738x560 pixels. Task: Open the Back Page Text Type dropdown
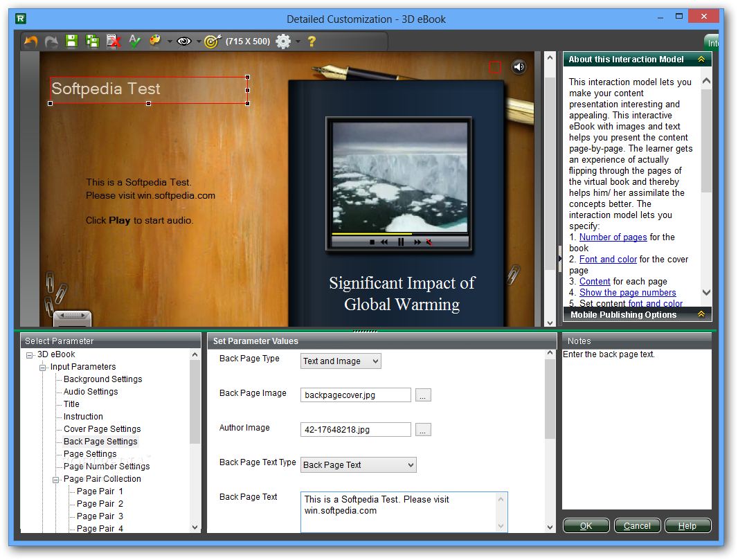358,465
